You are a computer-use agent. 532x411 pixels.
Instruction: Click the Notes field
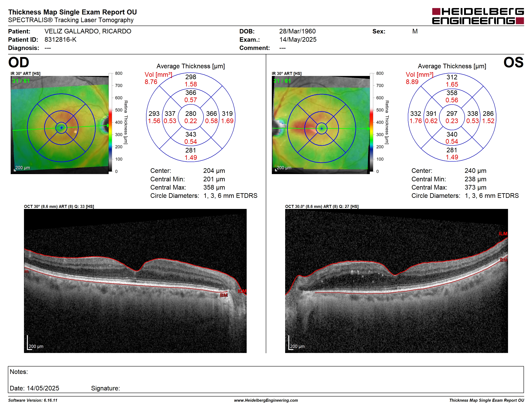[266, 380]
